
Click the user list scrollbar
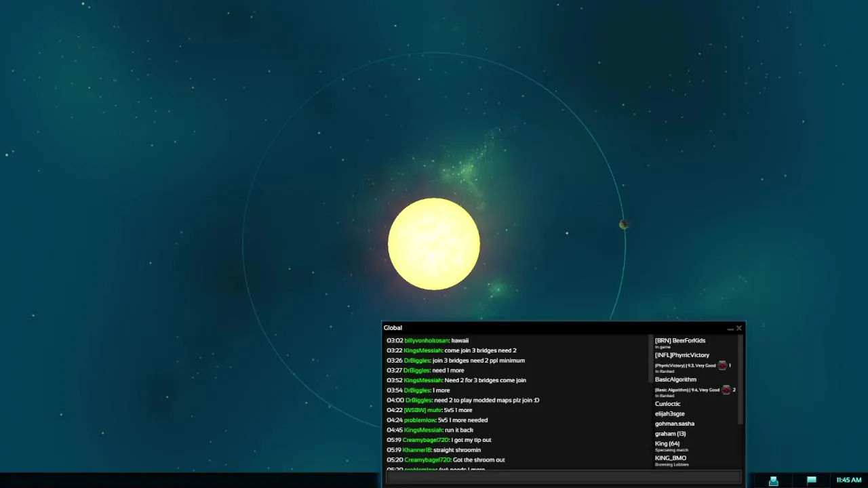click(x=741, y=380)
